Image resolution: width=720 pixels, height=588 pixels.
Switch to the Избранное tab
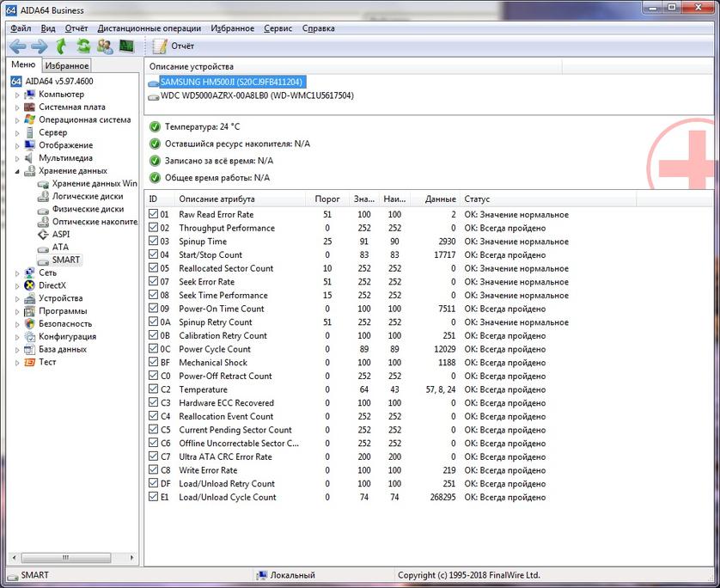[x=66, y=65]
